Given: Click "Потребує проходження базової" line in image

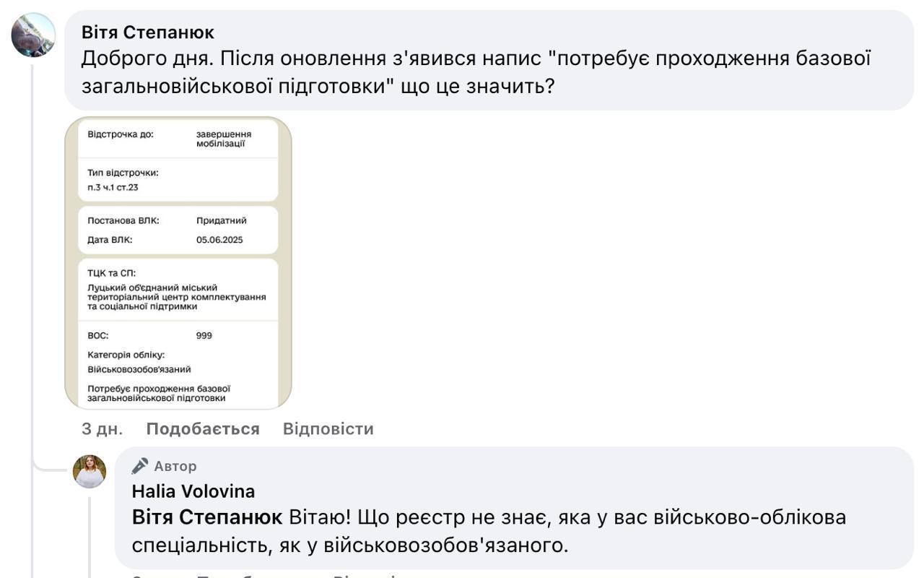Looking at the screenshot, I should 159,388.
